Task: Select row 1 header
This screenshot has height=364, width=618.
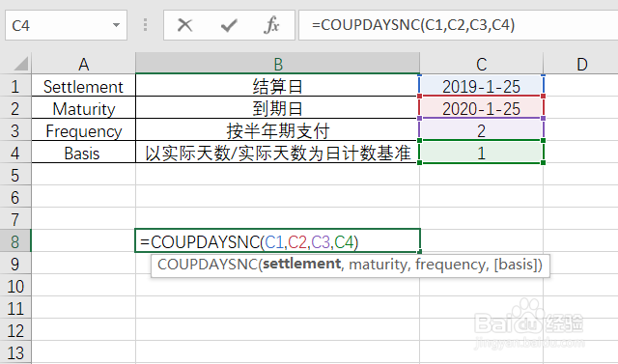Action: pos(15,86)
